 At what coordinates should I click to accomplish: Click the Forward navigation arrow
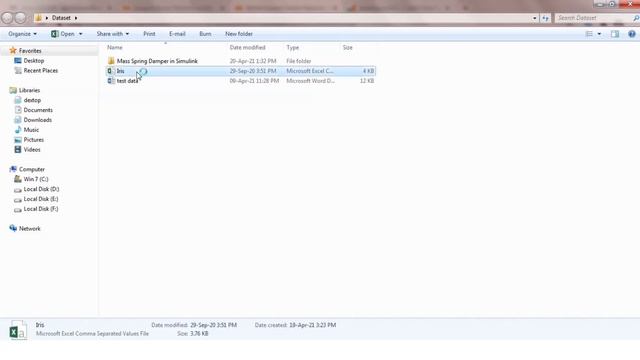(x=20, y=18)
